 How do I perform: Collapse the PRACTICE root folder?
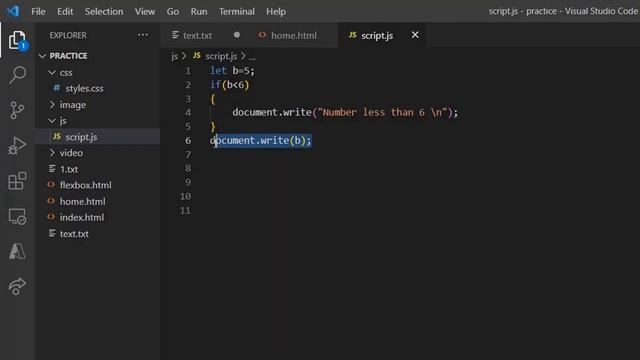pyautogui.click(x=42, y=56)
